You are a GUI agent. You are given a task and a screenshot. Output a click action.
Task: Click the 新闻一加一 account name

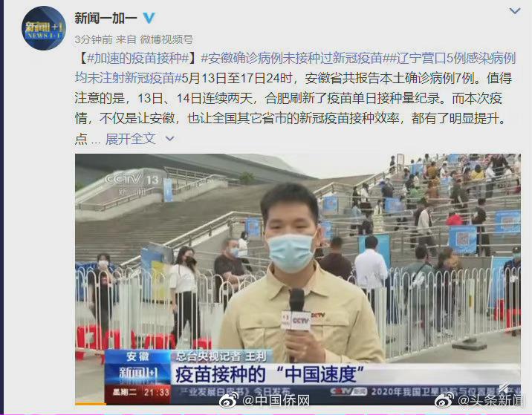click(x=106, y=18)
